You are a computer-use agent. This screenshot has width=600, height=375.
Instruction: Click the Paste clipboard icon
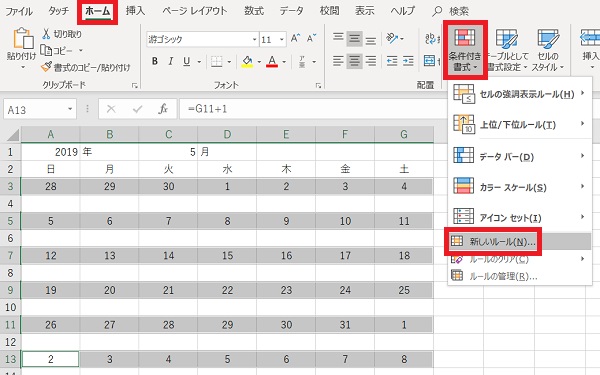tap(23, 38)
